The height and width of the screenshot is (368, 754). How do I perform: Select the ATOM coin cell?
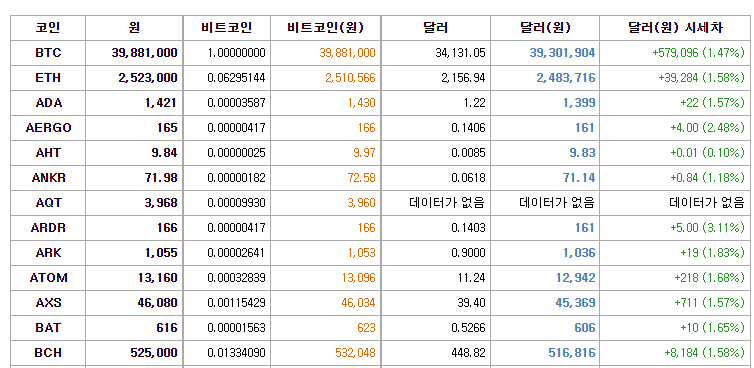coord(48,278)
